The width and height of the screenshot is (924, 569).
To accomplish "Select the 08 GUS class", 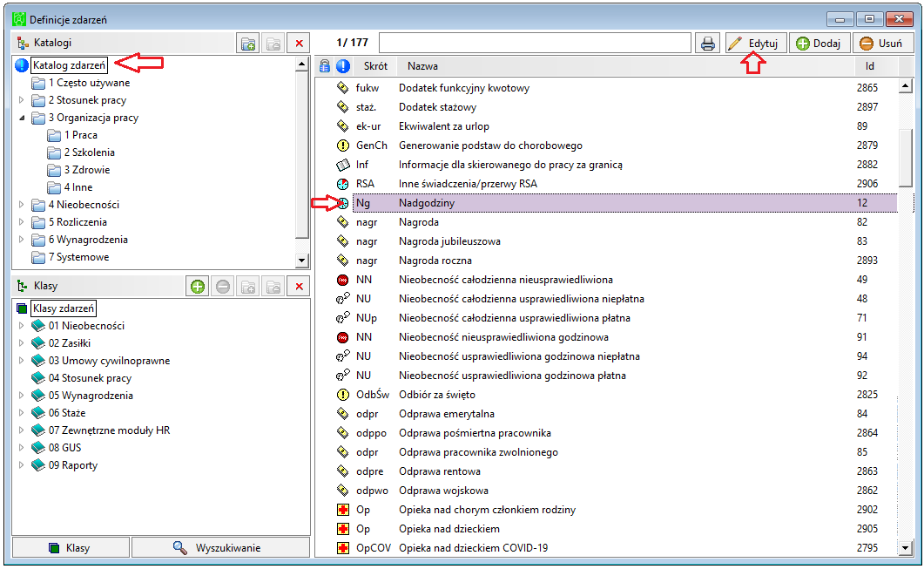I will [x=64, y=448].
